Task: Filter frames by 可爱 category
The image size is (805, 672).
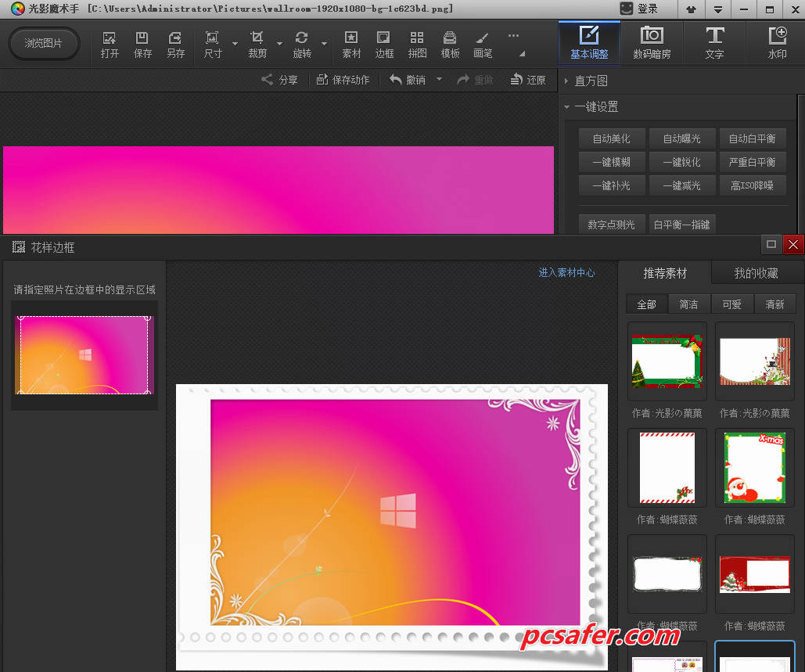Action: click(731, 304)
